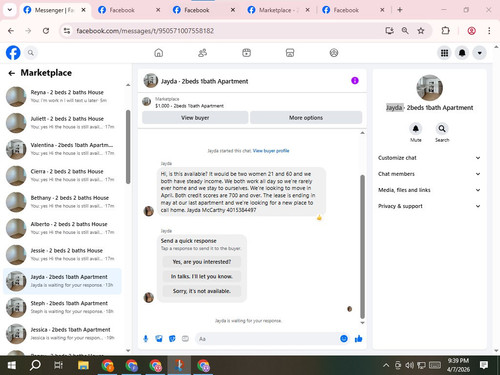Click the message text field Aa
This screenshot has width=500, height=375.
(x=267, y=339)
